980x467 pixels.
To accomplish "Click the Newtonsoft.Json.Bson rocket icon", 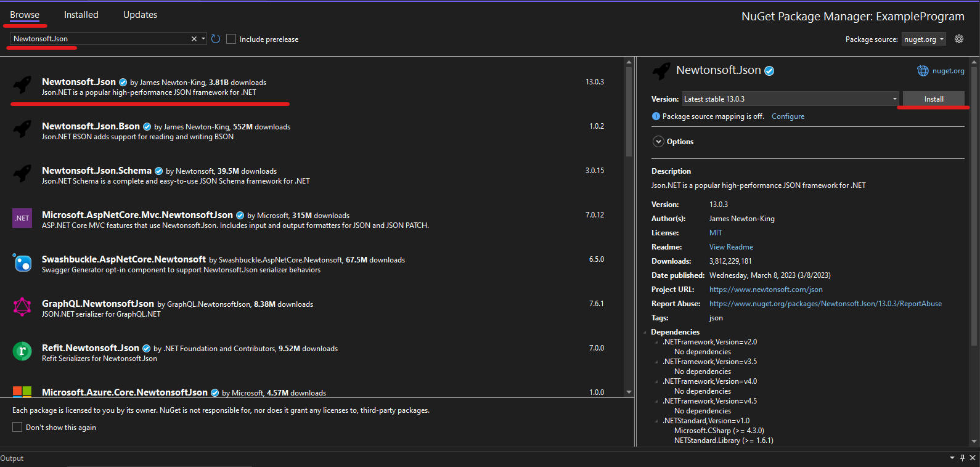I will [x=22, y=129].
